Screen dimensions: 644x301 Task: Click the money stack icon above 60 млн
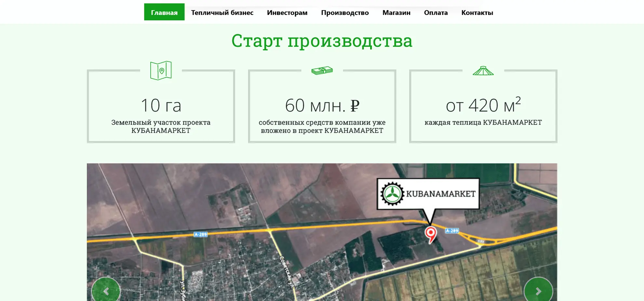point(322,71)
